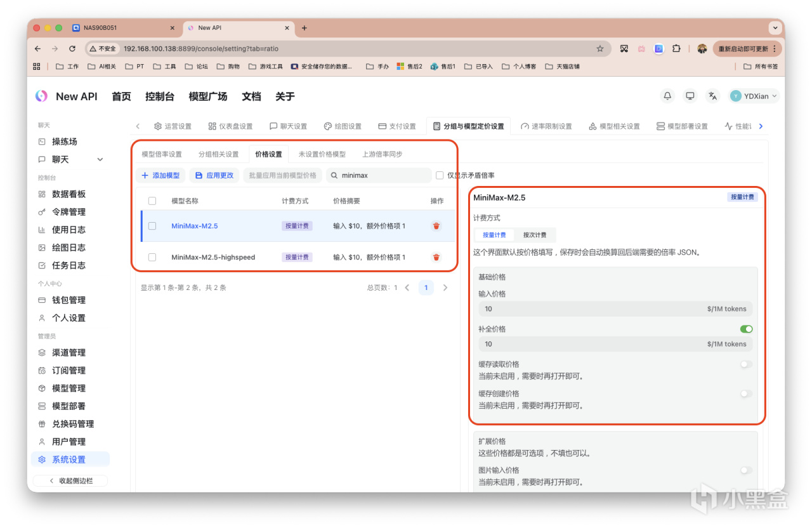This screenshot has height=528, width=812.
Task: Switch to 未设置价格模型 tab
Action: [x=322, y=154]
